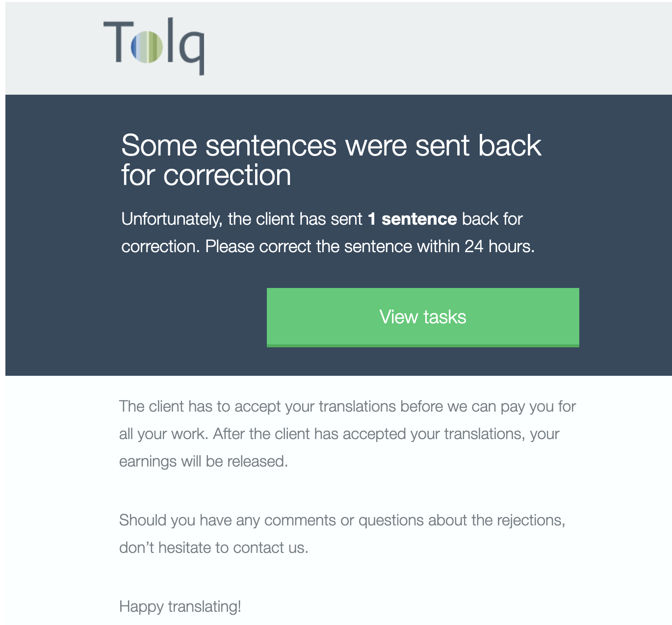Click the Tolq logo
The height and width of the screenshot is (625, 672).
(x=154, y=47)
